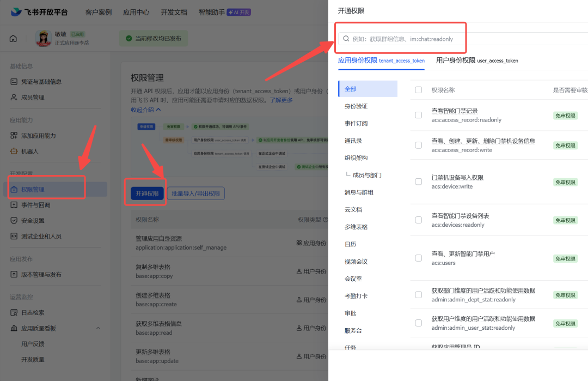Check 查看智能门禁记录 permission
The width and height of the screenshot is (588, 381).
tap(419, 115)
